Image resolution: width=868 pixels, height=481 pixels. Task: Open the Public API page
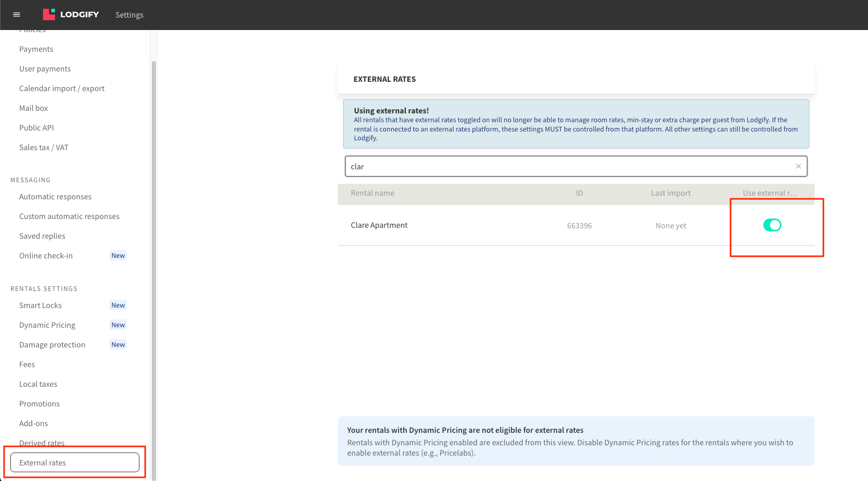click(x=36, y=128)
